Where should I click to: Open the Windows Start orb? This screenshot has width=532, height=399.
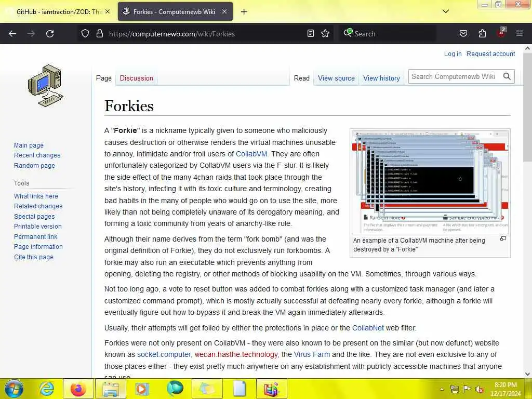(x=14, y=389)
